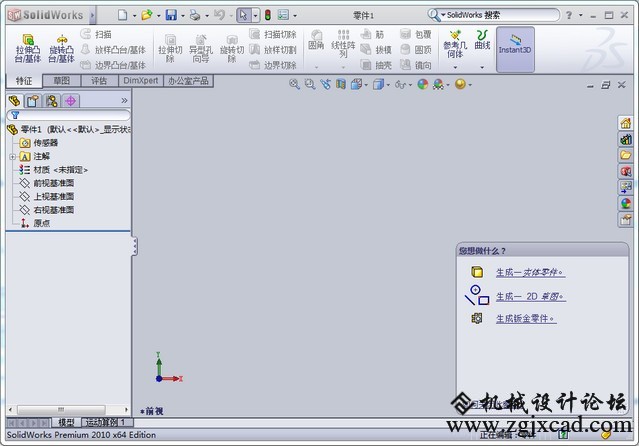
Task: Select the Draft (拔模) feature
Action: [376, 50]
